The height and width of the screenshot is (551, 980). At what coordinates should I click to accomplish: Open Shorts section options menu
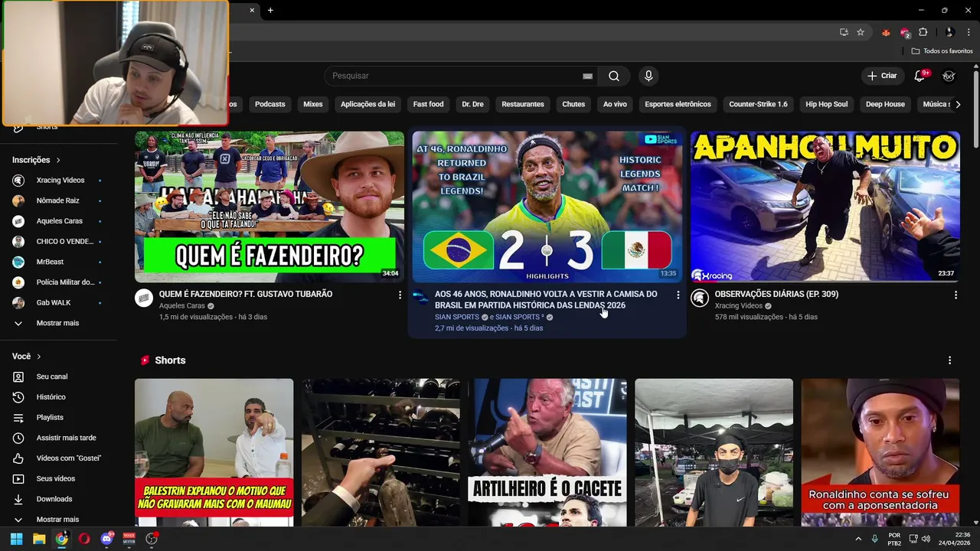pyautogui.click(x=949, y=360)
